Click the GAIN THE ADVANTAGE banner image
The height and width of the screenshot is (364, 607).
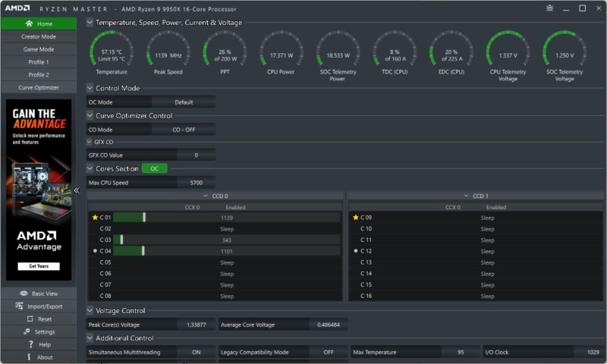click(39, 190)
